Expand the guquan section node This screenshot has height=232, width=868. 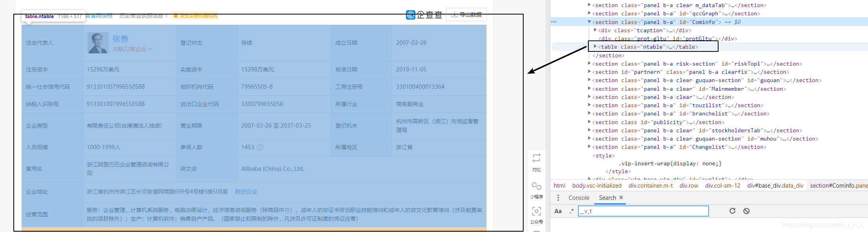(x=589, y=80)
